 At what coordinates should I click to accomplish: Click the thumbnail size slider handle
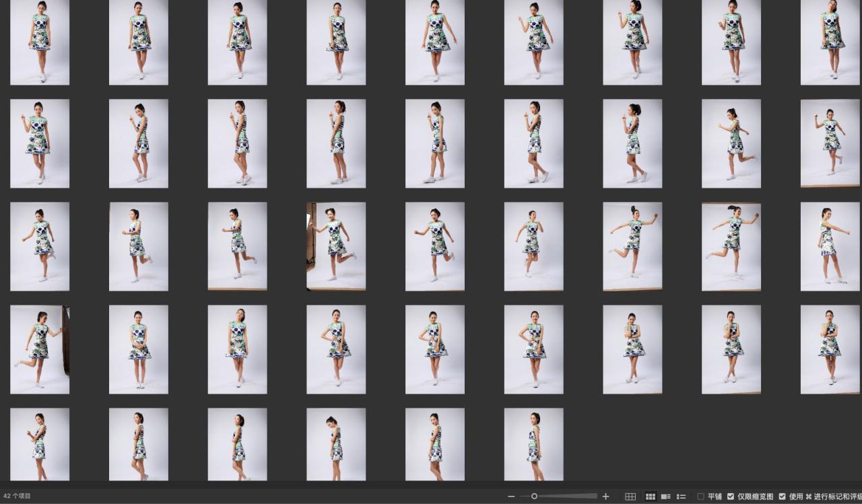coord(534,497)
